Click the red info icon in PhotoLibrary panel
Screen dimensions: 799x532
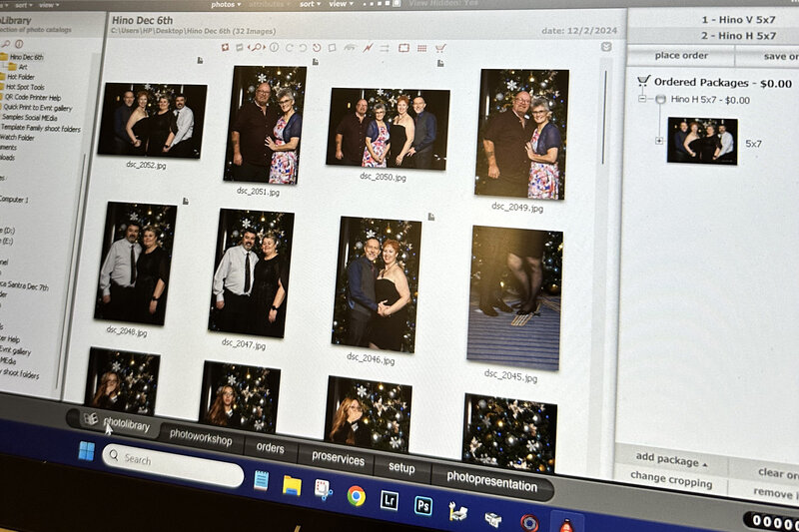click(x=19, y=44)
